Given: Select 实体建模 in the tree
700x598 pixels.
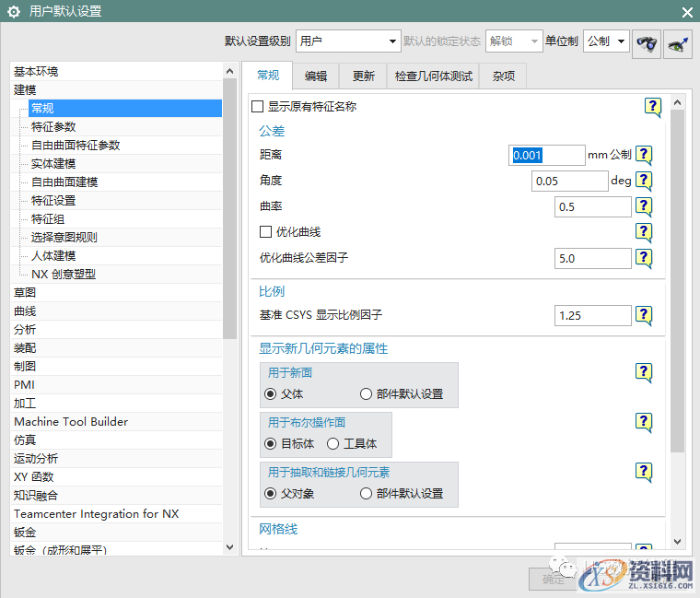Looking at the screenshot, I should click(125, 163).
